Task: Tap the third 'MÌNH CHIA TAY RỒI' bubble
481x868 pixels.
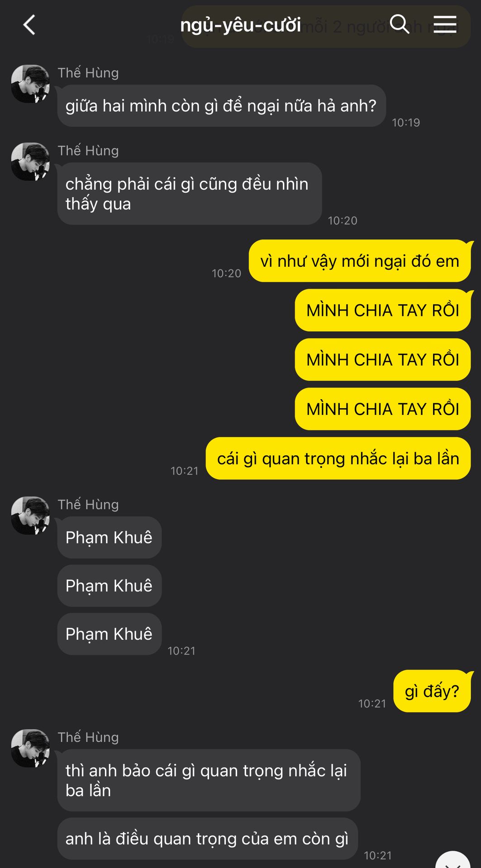Action: coord(383,409)
